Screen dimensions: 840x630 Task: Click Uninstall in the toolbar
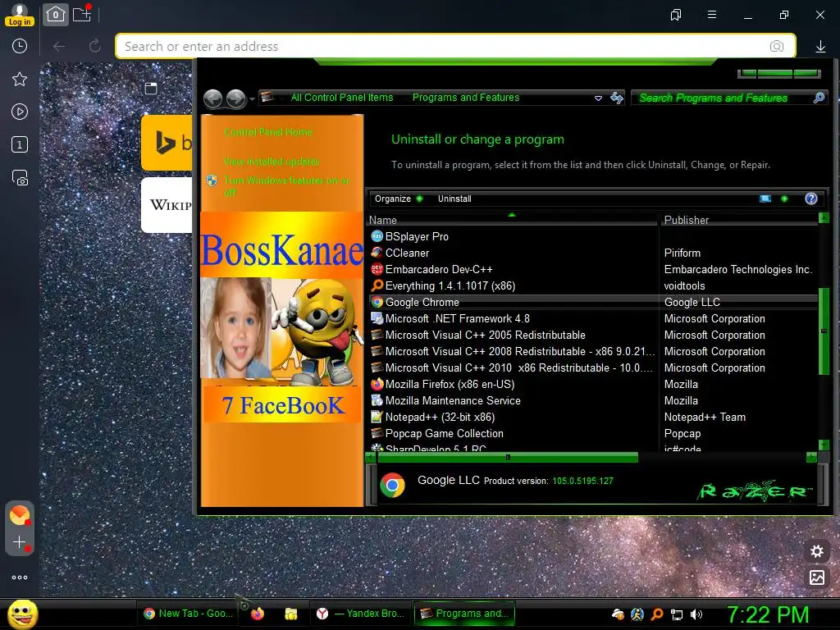click(454, 199)
